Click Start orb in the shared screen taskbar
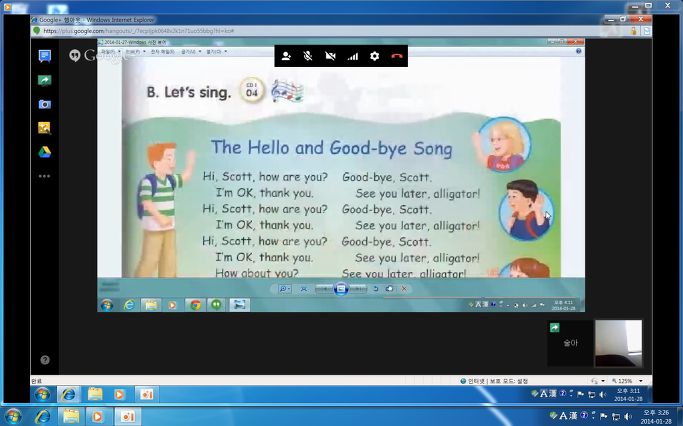The height and width of the screenshot is (426, 683). pos(107,305)
